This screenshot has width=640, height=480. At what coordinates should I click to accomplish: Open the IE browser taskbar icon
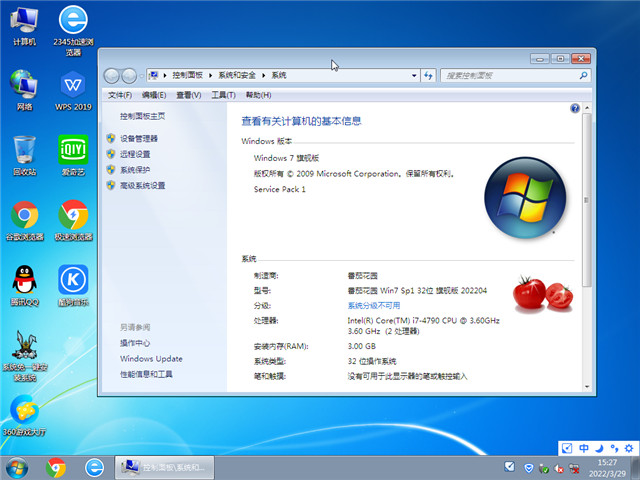[x=94, y=468]
